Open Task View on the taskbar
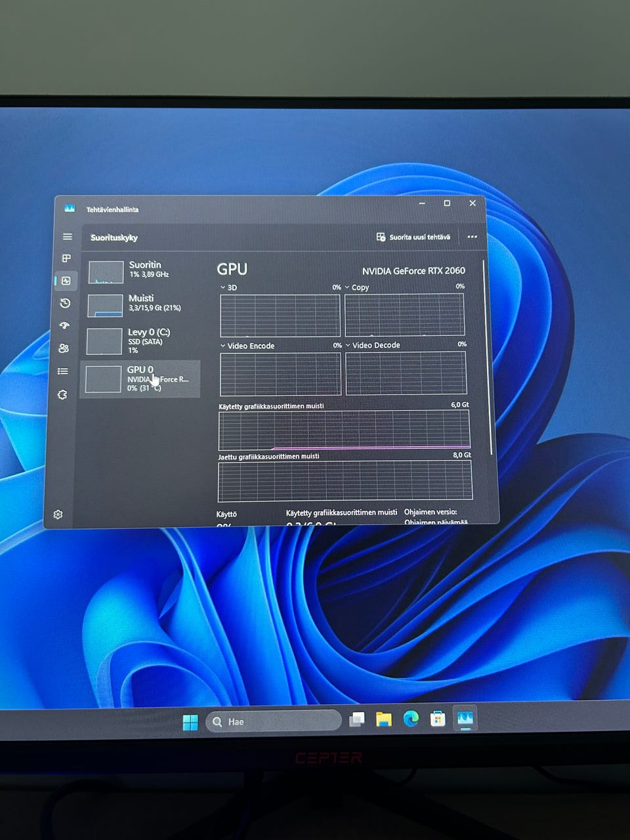Viewport: 630px width, 840px height. (357, 720)
